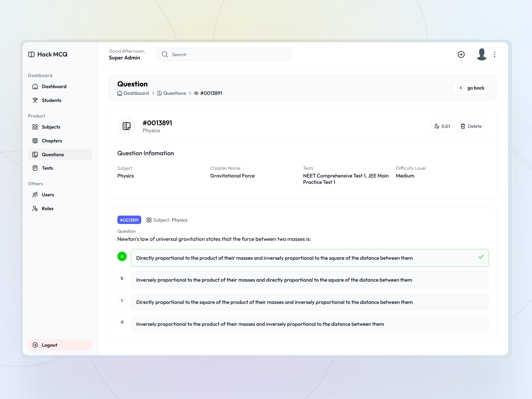Image resolution: width=532 pixels, height=399 pixels.
Task: Select the Users icon under Others
Action: tap(35, 195)
